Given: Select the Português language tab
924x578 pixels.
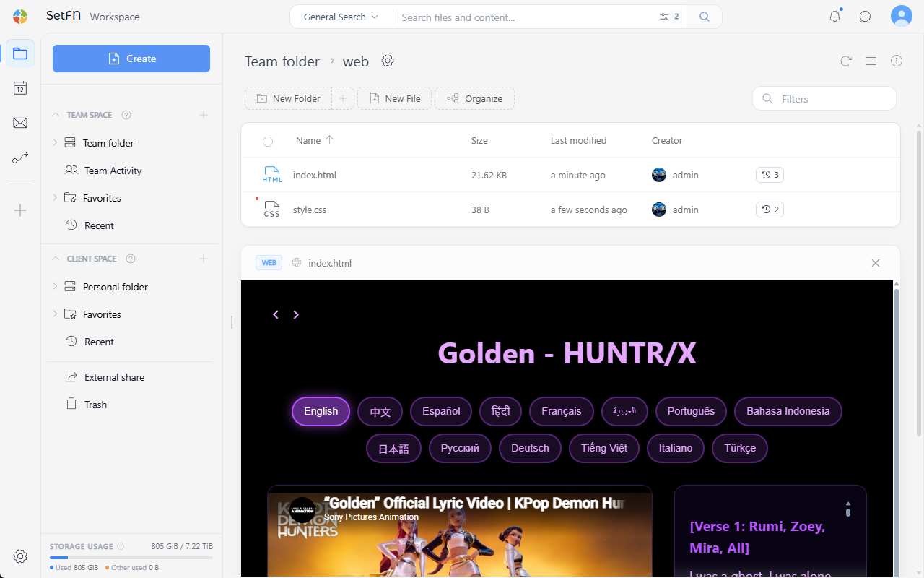Looking at the screenshot, I should click(x=691, y=411).
